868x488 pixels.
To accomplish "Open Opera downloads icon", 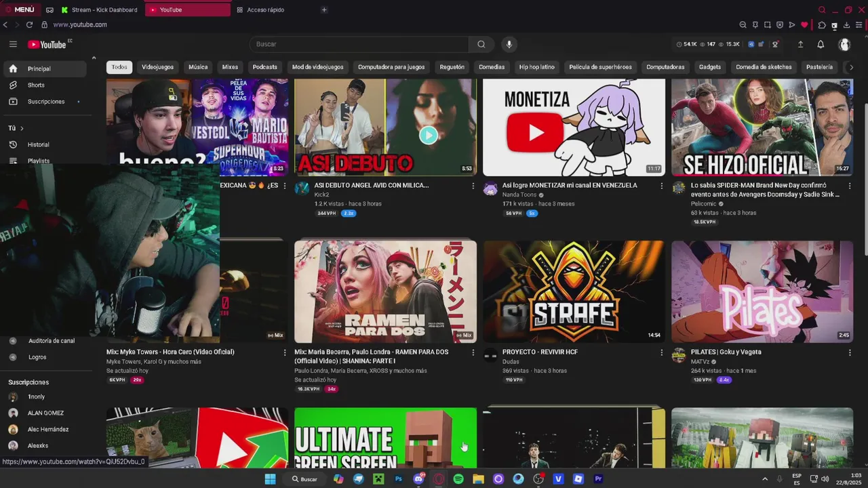I will click(846, 25).
